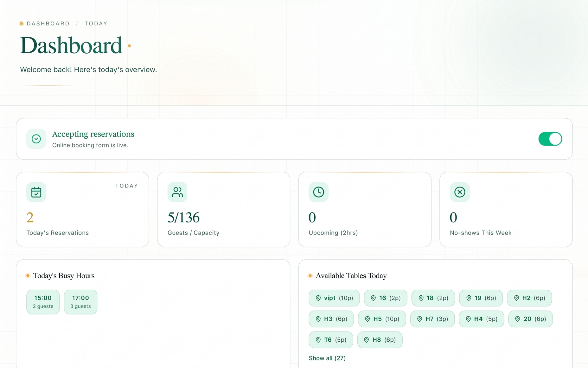Click the pin icon on H8 table chip
Image resolution: width=588 pixels, height=368 pixels.
pos(366,340)
